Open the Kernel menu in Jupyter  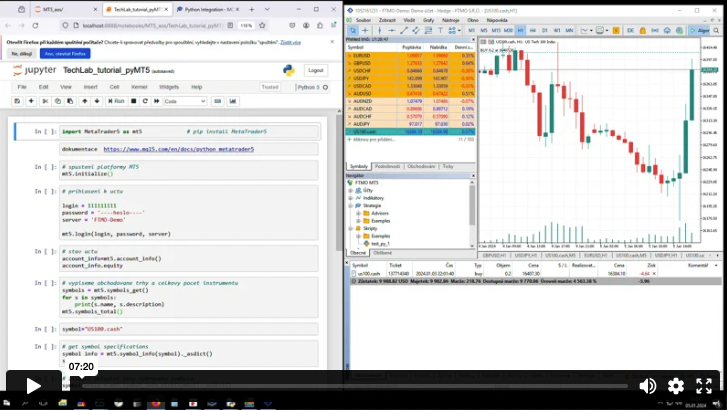[x=139, y=87]
